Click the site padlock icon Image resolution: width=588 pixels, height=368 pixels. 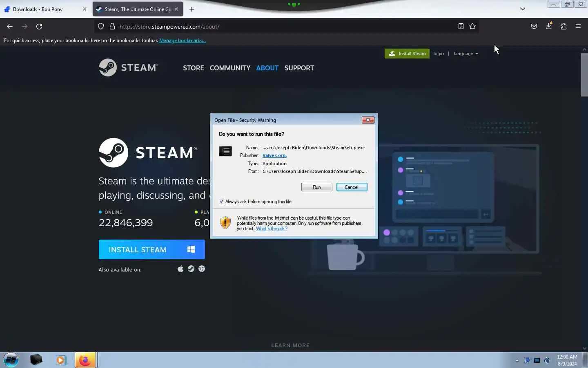112,27
